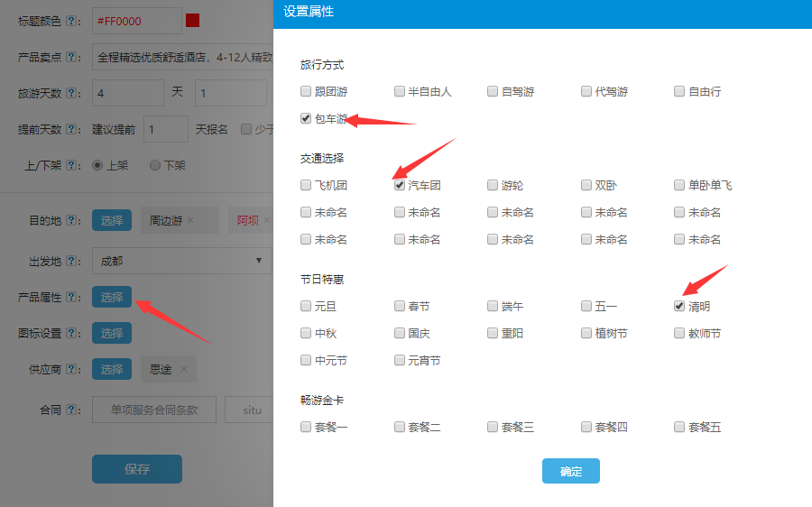Click the help icon beside 旅游天数
The width and height of the screenshot is (812, 507).
(x=72, y=93)
